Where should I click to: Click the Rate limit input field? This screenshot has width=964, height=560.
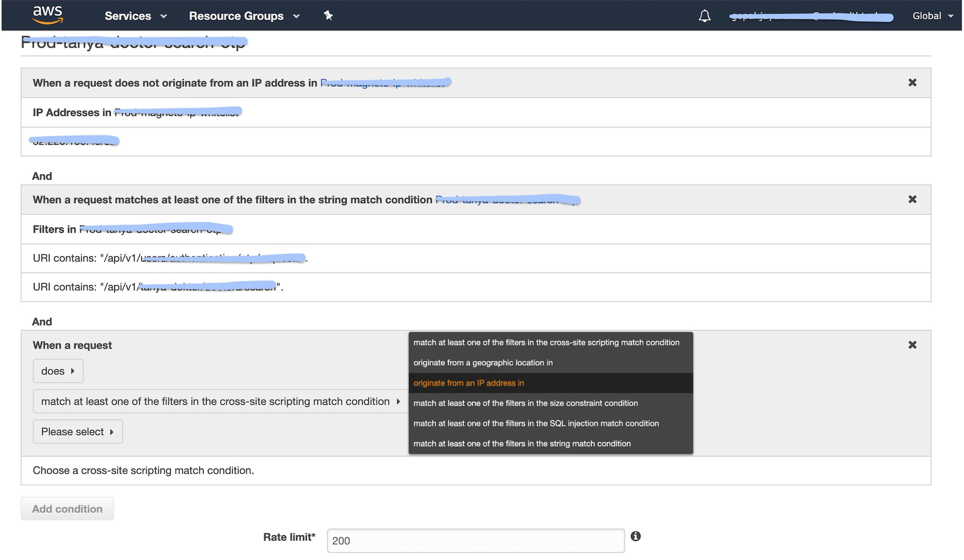(x=475, y=541)
